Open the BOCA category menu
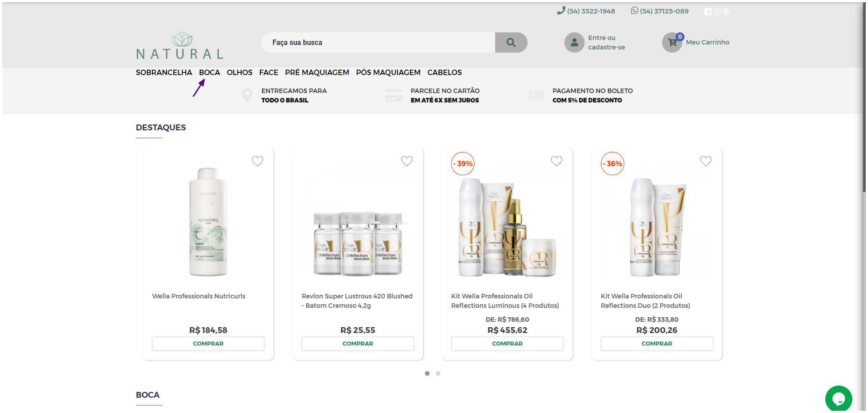This screenshot has height=413, width=868. pos(210,72)
